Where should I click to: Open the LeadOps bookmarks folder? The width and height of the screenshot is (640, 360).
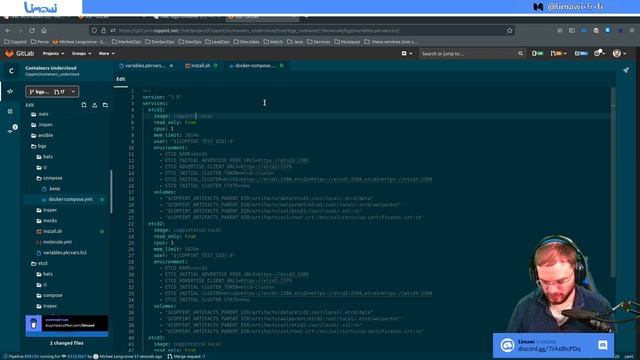click(217, 42)
